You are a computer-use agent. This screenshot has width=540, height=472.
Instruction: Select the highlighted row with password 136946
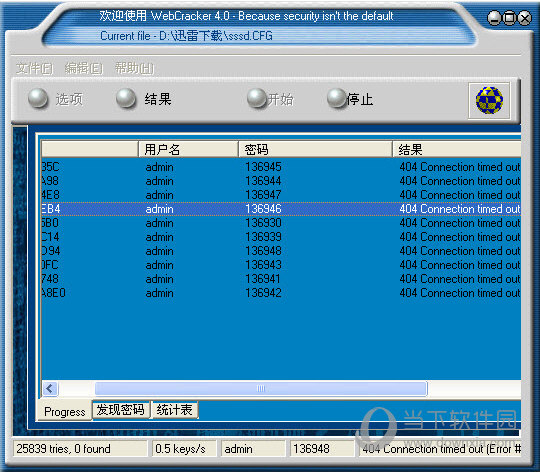(281, 209)
